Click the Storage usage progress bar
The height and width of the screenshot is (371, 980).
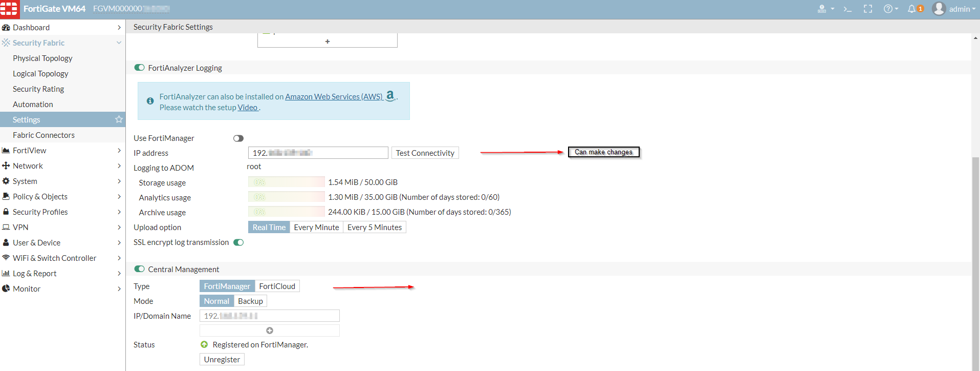(287, 182)
